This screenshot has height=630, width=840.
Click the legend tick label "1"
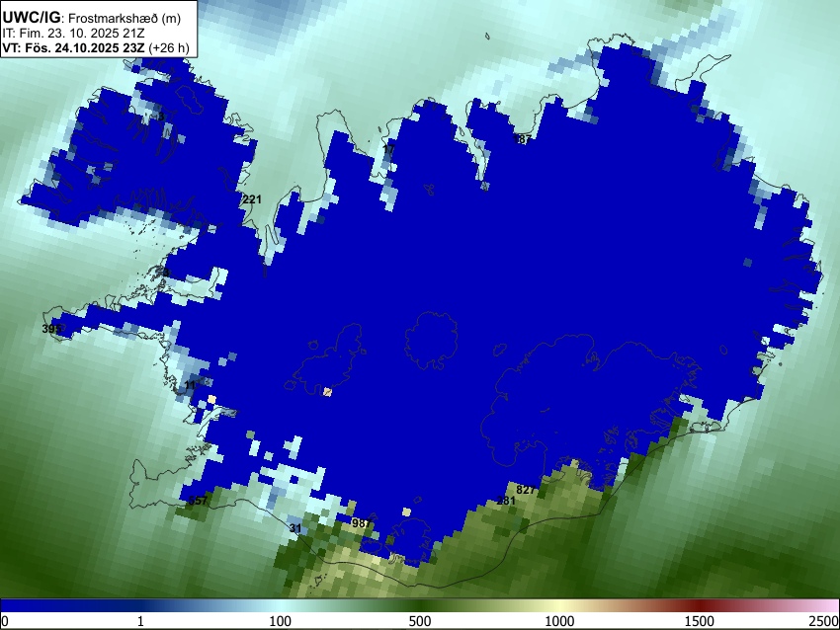(140, 621)
